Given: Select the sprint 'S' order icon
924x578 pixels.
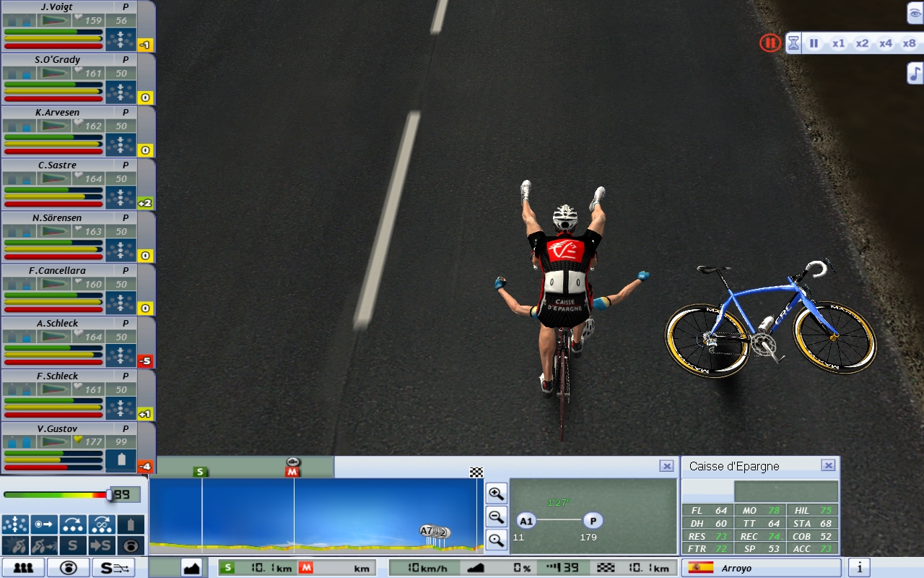Looking at the screenshot, I should point(72,545).
